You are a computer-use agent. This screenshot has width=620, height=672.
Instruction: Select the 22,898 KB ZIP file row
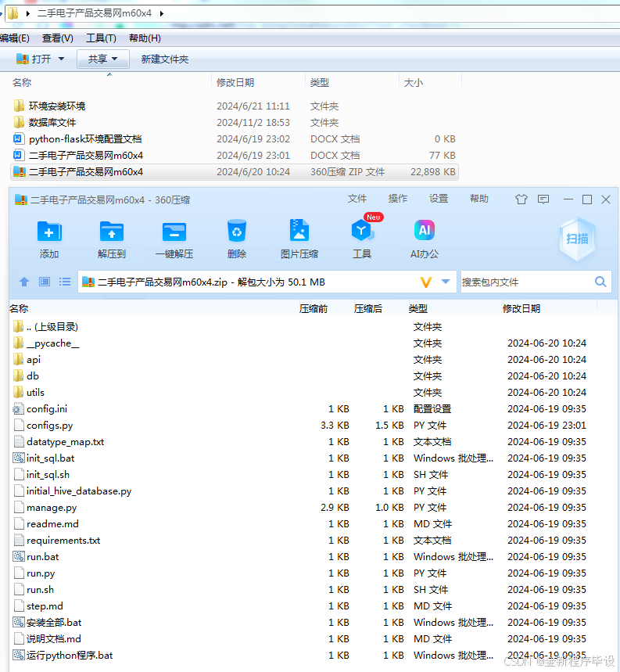[235, 172]
